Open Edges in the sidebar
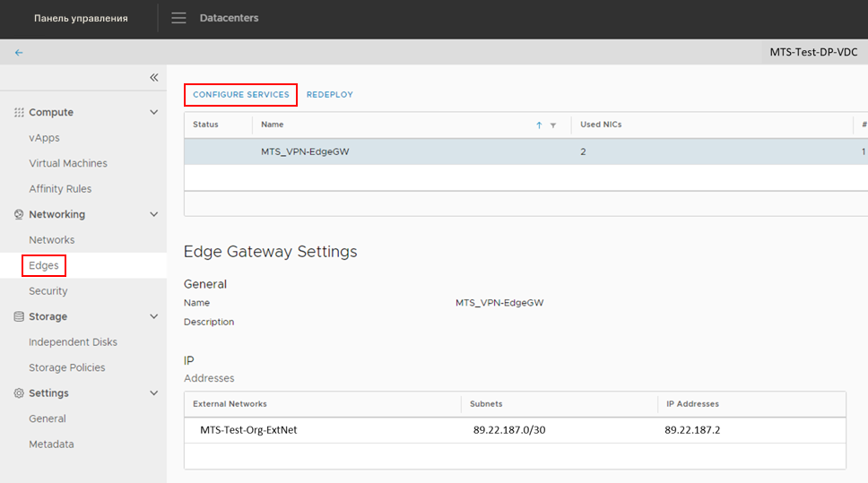Viewport: 868px width, 483px height. point(44,266)
